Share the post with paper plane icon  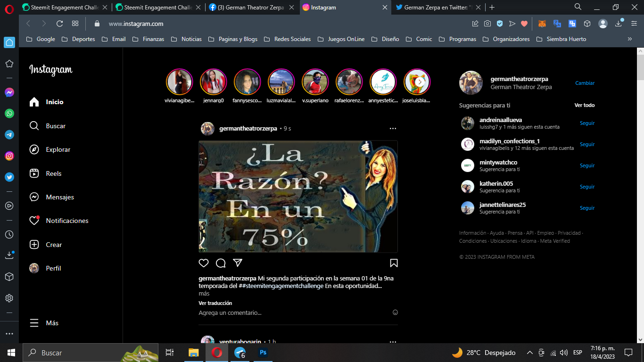click(238, 263)
